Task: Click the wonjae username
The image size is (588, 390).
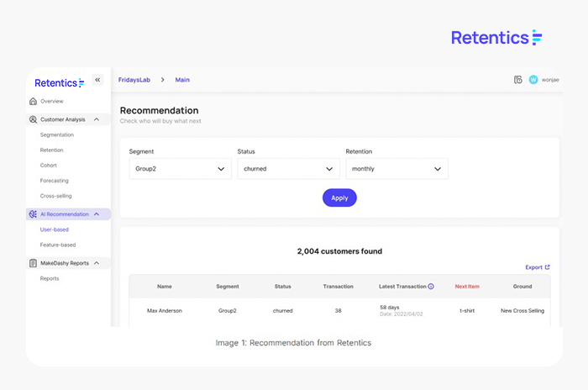Action: (550, 80)
